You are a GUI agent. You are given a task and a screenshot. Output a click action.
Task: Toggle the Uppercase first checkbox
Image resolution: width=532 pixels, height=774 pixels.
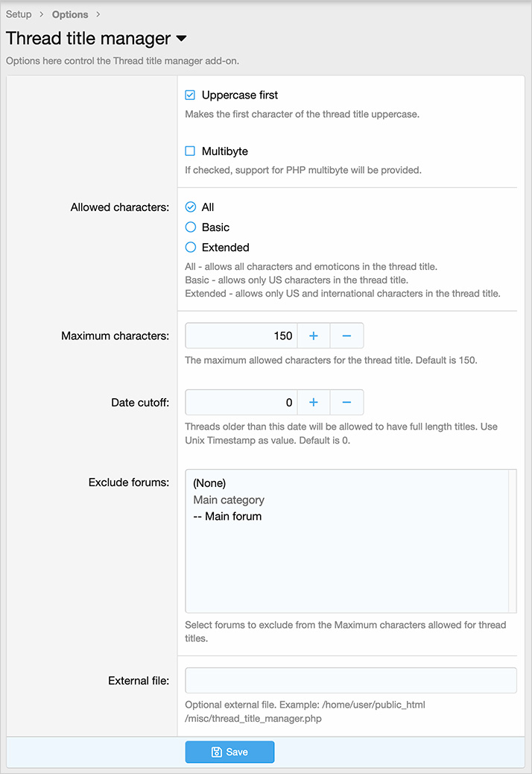click(x=190, y=95)
